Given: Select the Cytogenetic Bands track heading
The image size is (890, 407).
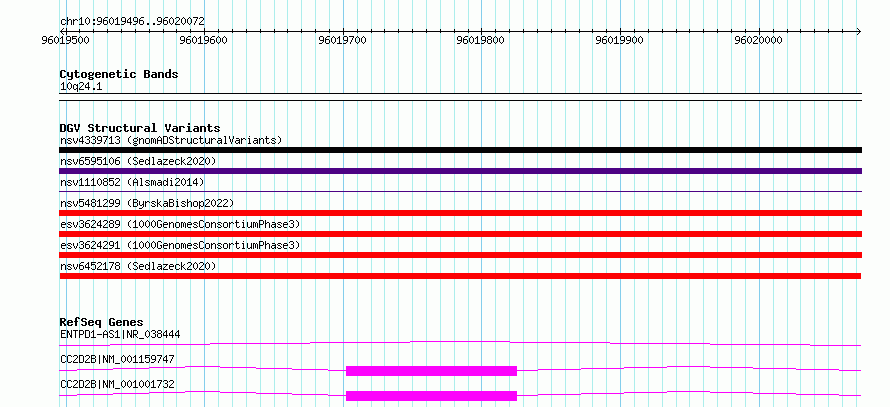Looking at the screenshot, I should tap(119, 74).
